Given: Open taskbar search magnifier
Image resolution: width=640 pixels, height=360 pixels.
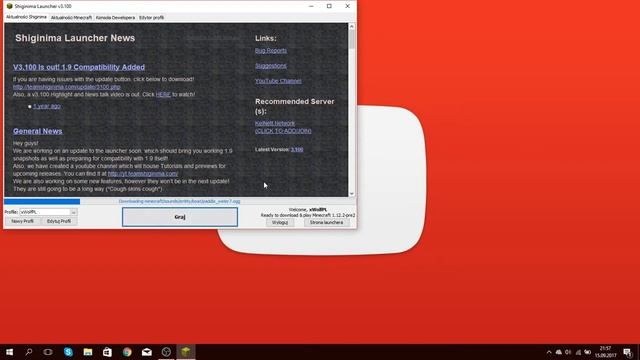Looking at the screenshot, I should 29,352.
